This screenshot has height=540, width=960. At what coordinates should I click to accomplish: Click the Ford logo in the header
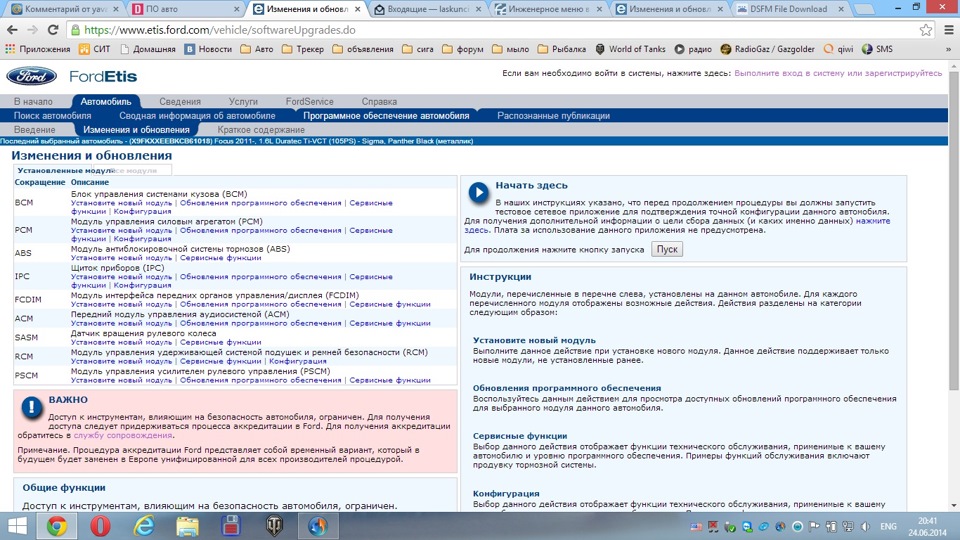tap(31, 76)
